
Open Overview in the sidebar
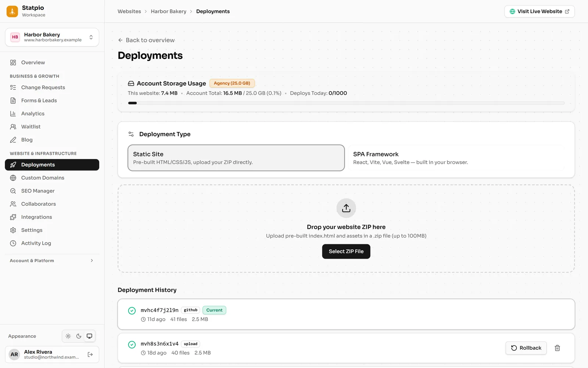pos(52,63)
